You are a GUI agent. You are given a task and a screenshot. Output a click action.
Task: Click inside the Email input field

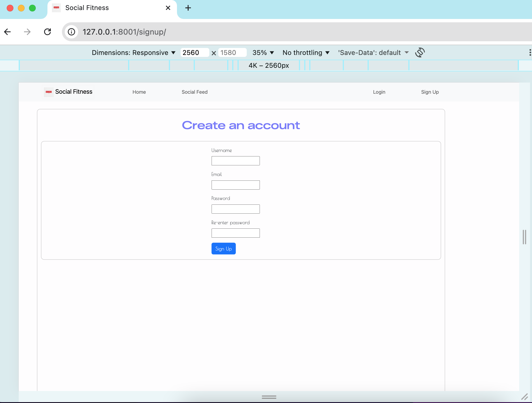[x=235, y=185]
